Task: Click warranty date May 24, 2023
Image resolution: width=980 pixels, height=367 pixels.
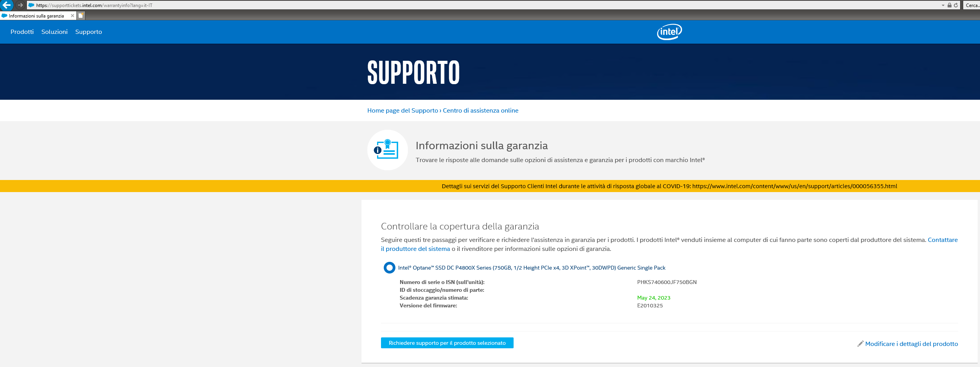Action: click(x=654, y=298)
